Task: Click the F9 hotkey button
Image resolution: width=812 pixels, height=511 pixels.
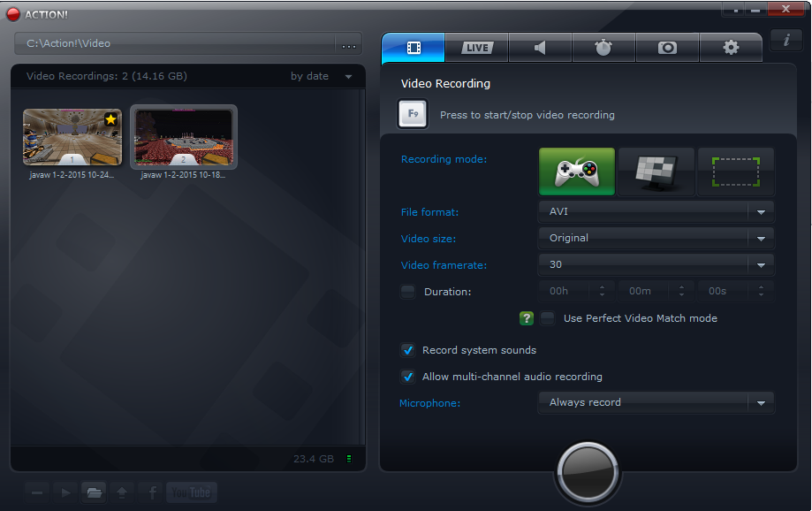Action: (x=413, y=114)
